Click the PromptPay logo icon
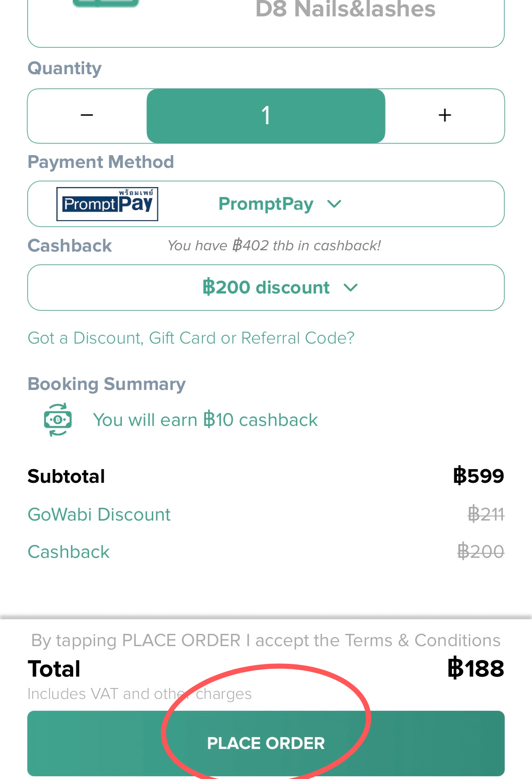 107,204
